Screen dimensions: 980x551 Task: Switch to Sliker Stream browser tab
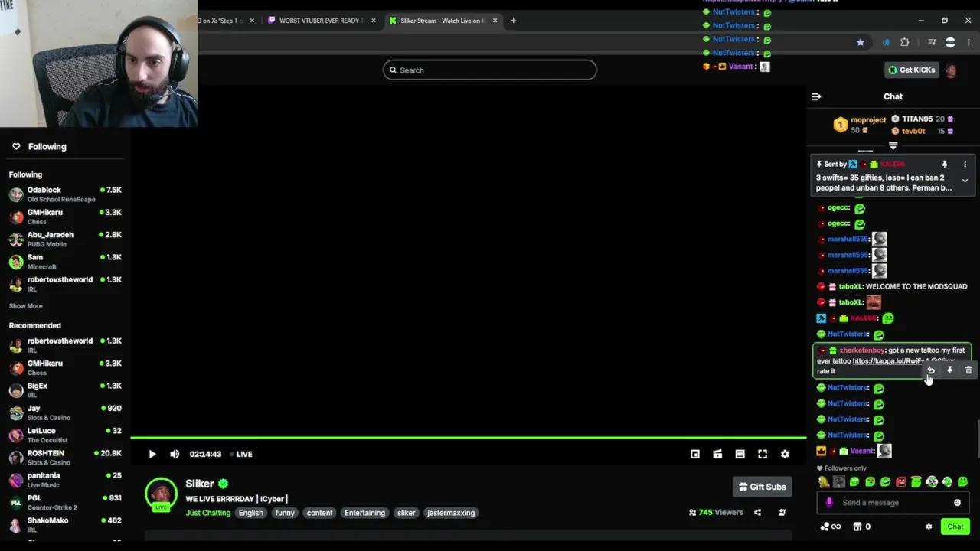click(x=443, y=21)
